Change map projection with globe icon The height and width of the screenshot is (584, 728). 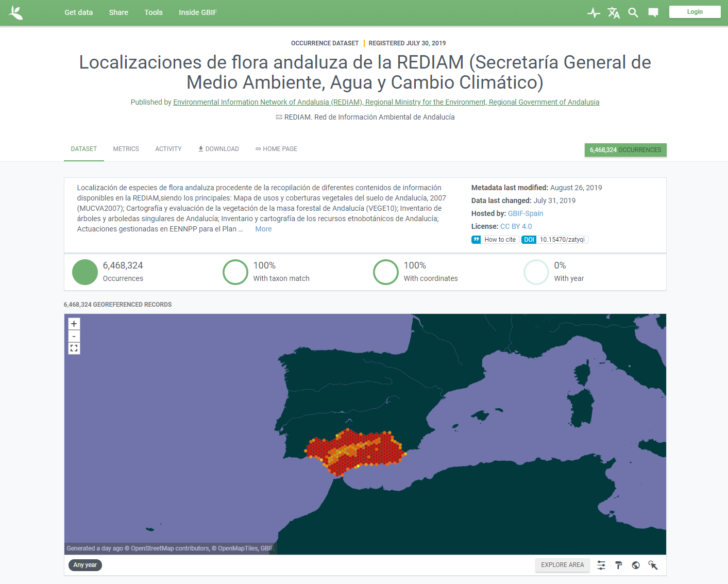pos(636,565)
